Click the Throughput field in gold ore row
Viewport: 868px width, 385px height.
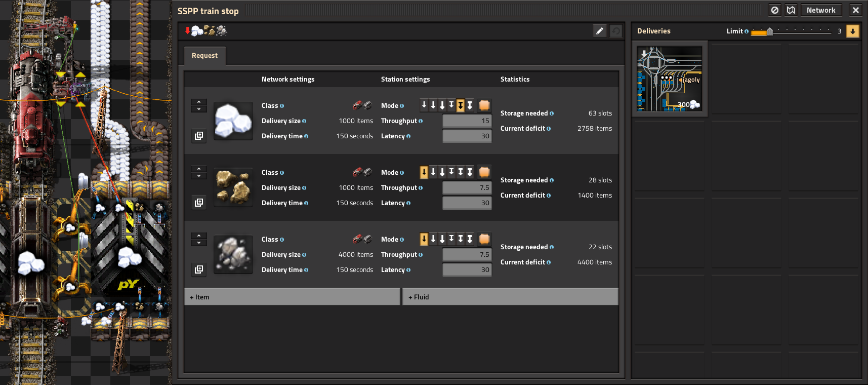coord(467,187)
